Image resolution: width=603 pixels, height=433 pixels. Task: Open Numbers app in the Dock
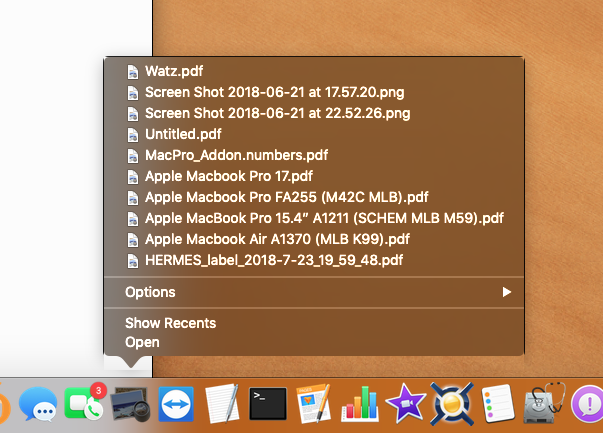click(x=360, y=404)
